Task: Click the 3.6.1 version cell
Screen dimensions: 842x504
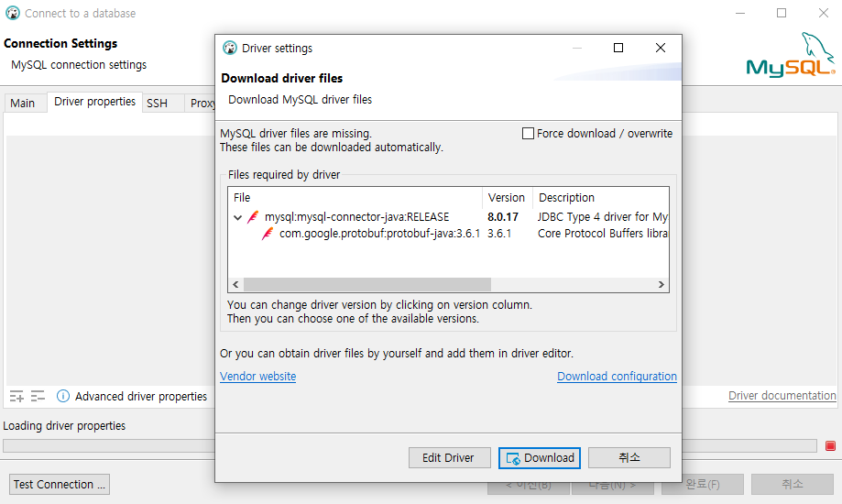Action: point(498,234)
